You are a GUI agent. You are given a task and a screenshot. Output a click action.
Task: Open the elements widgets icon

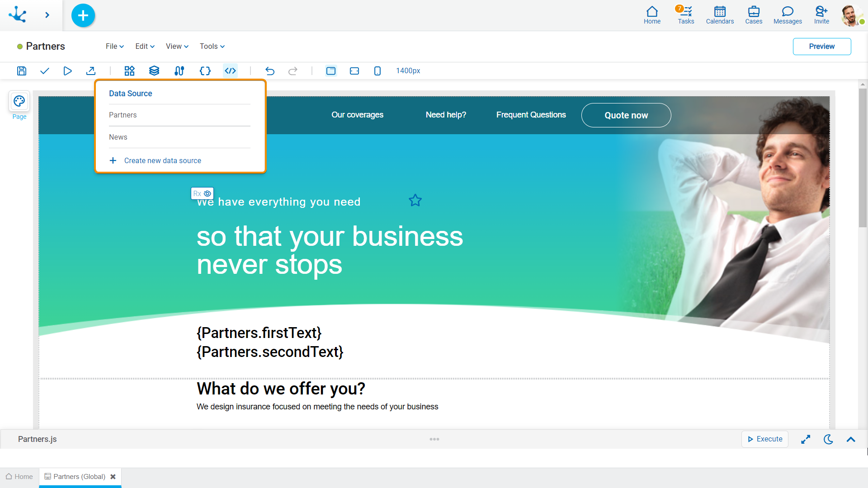coord(130,70)
